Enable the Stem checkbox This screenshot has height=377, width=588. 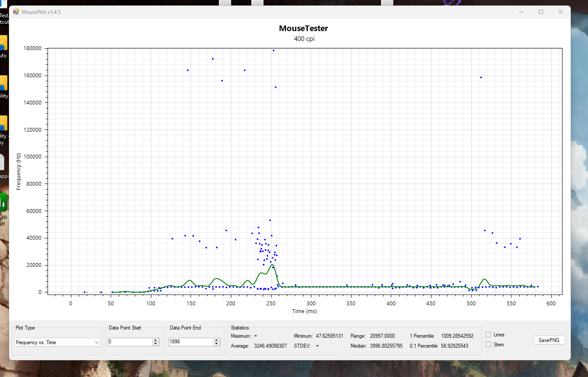coord(488,345)
